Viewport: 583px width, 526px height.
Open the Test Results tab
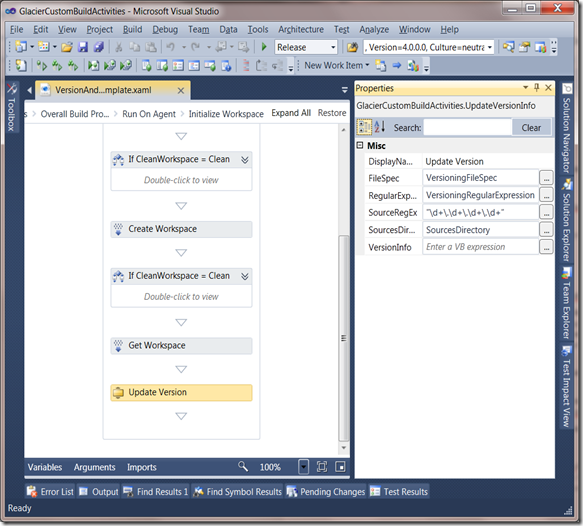point(399,491)
